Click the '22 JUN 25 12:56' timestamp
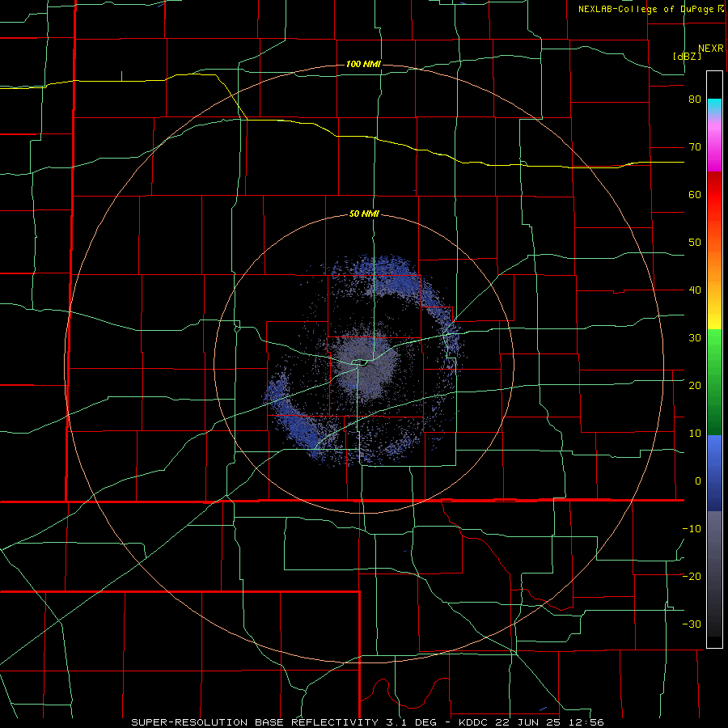Viewport: 728px width, 728px height. coord(550,722)
